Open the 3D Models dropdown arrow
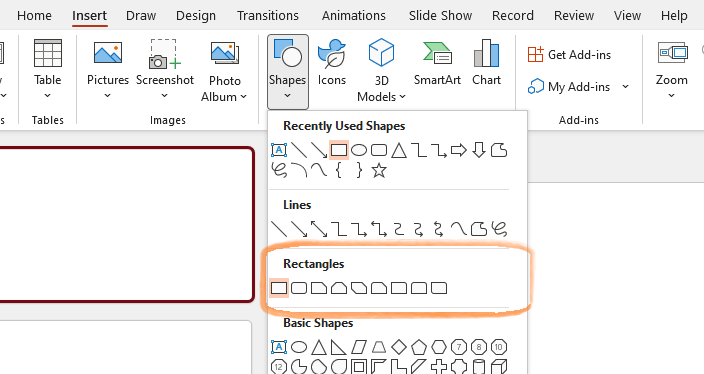 (402, 97)
